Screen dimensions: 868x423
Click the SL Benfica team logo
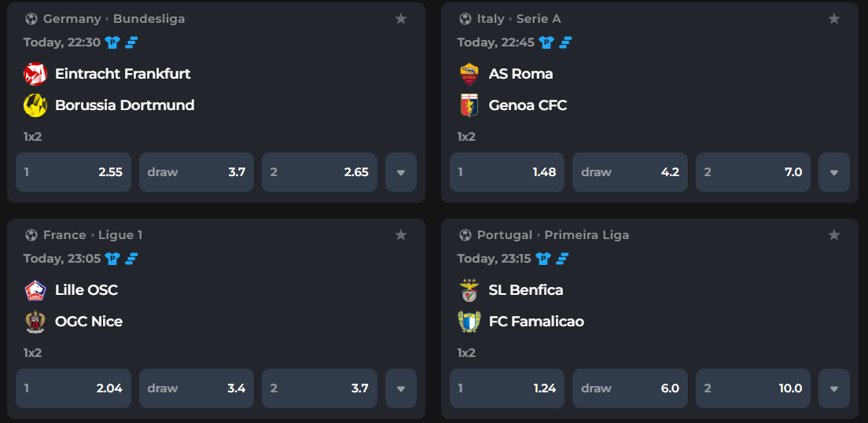tap(469, 290)
